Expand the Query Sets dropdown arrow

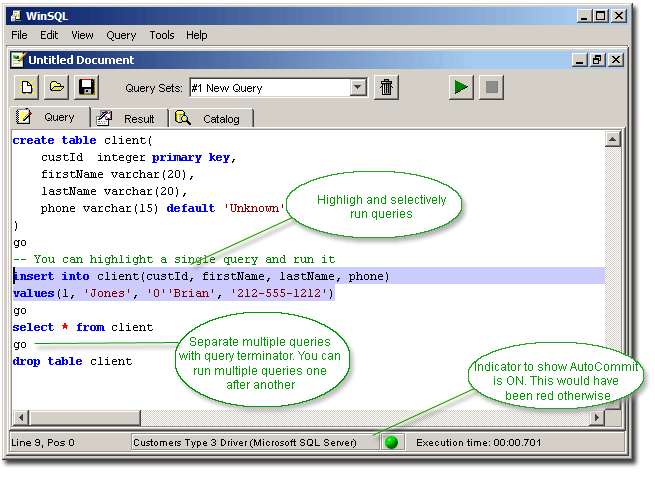[x=358, y=88]
